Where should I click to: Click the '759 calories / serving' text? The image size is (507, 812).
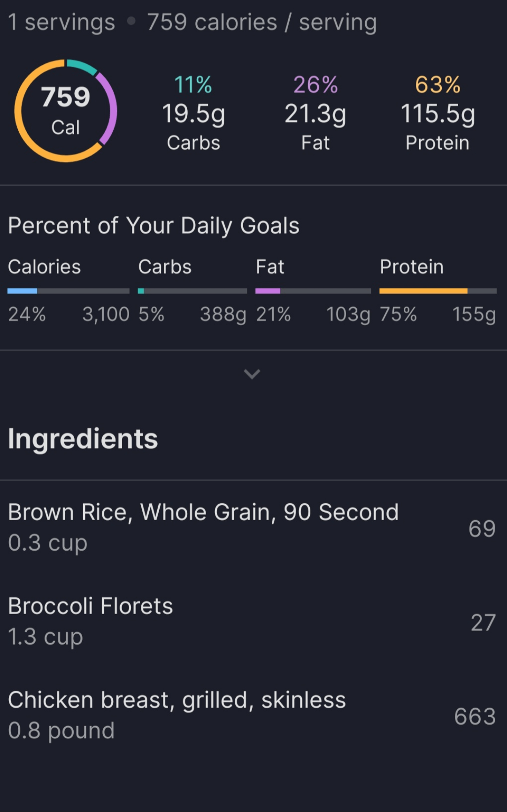(x=262, y=22)
